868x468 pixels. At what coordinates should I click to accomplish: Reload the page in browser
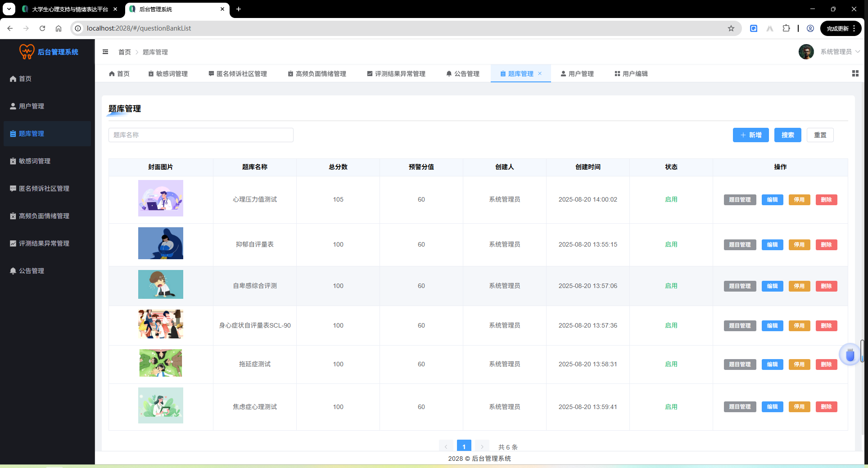tap(42, 28)
